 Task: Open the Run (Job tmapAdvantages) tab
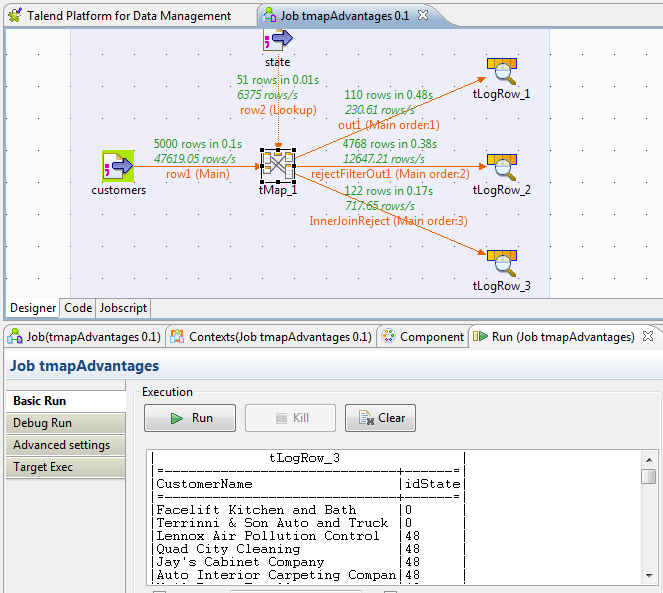[x=563, y=337]
